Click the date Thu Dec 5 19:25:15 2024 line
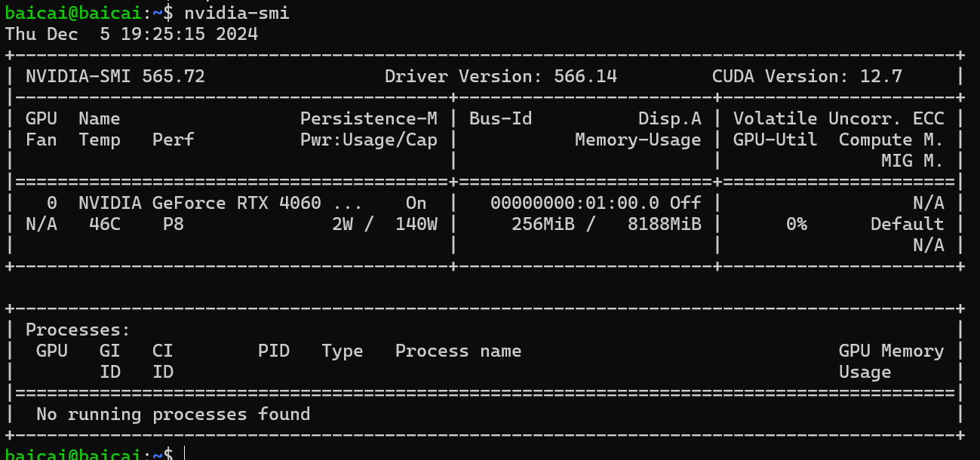The width and height of the screenshot is (980, 460). point(131,34)
